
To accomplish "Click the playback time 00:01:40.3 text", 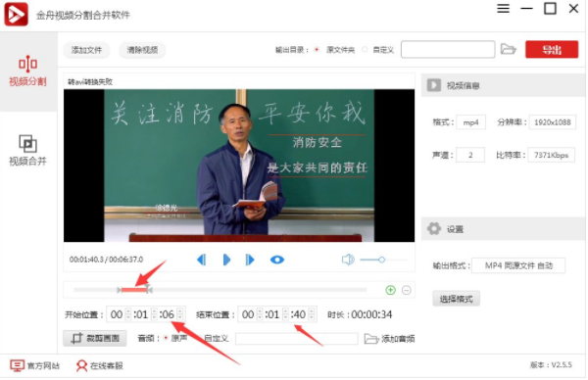I will pos(86,260).
